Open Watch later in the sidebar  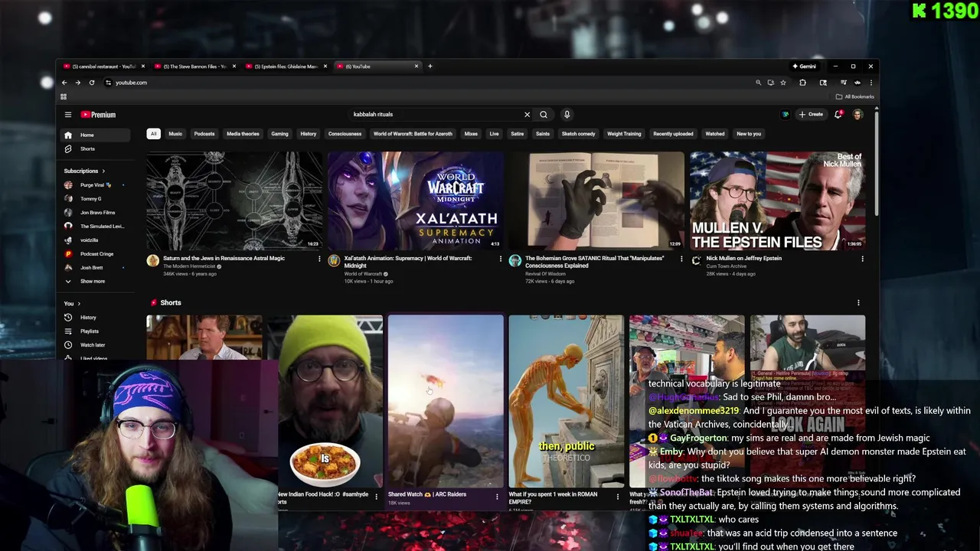(96, 345)
